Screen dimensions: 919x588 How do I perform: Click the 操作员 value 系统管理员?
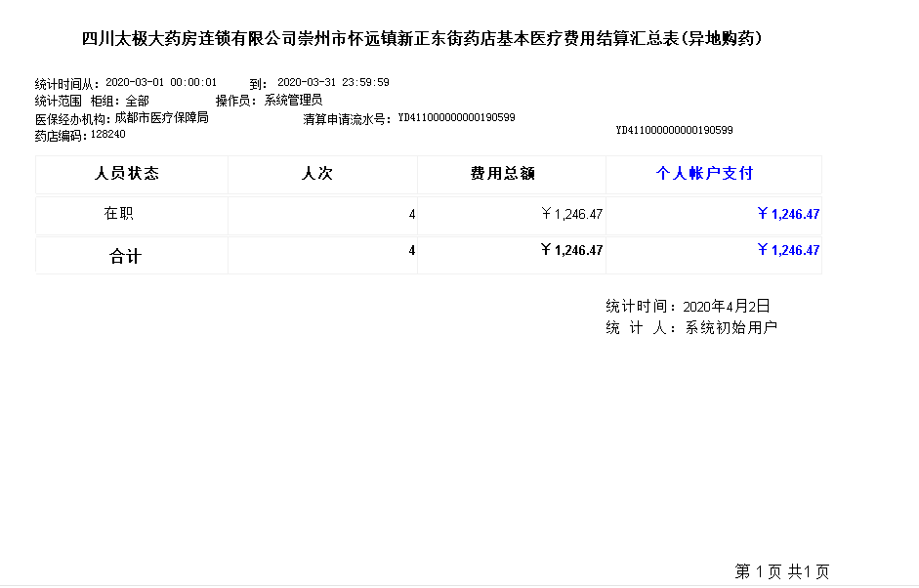(x=293, y=101)
